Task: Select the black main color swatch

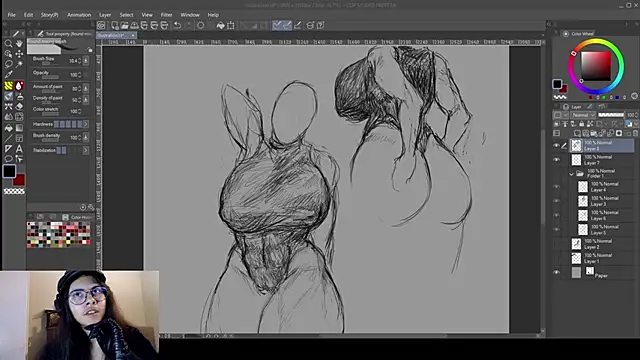Action: (x=9, y=171)
